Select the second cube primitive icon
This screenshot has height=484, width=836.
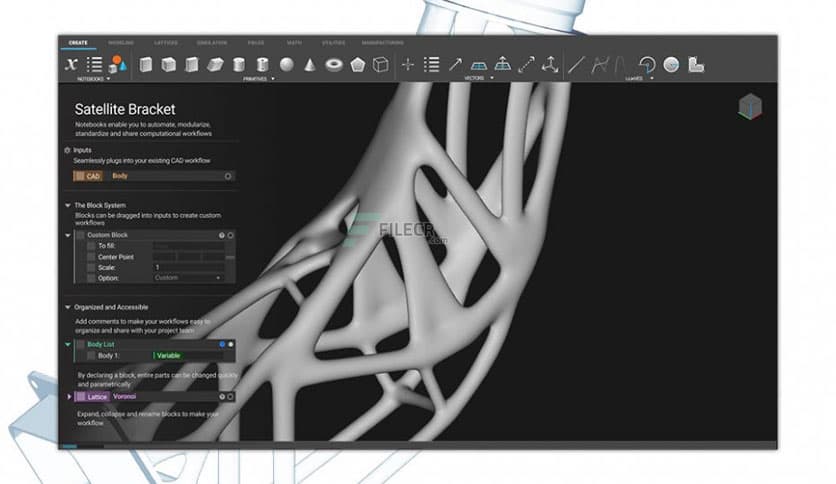pyautogui.click(x=169, y=64)
